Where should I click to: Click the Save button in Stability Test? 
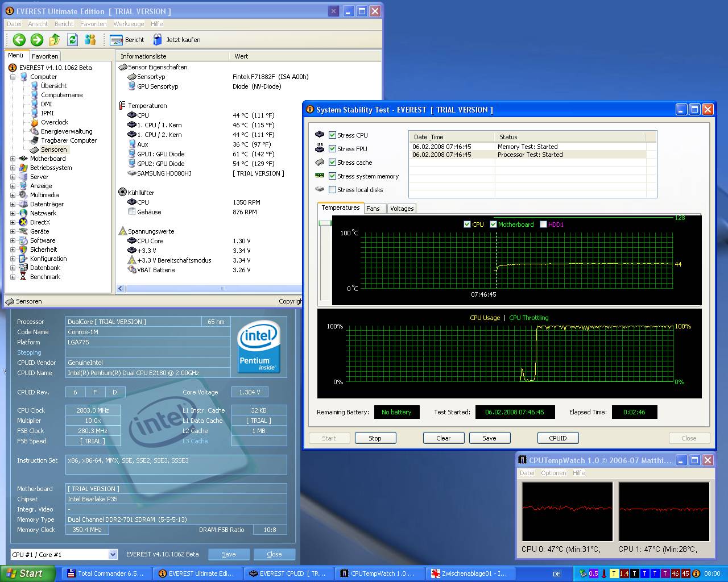(490, 438)
